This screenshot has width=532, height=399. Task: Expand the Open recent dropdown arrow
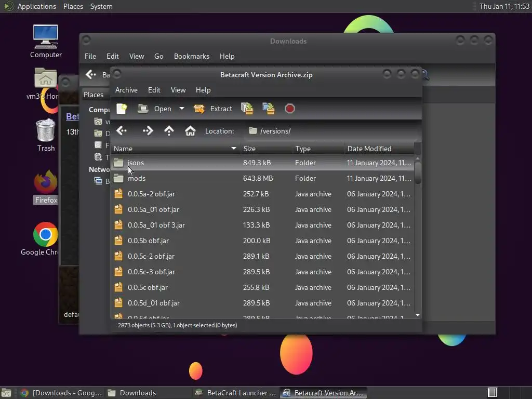(x=182, y=109)
